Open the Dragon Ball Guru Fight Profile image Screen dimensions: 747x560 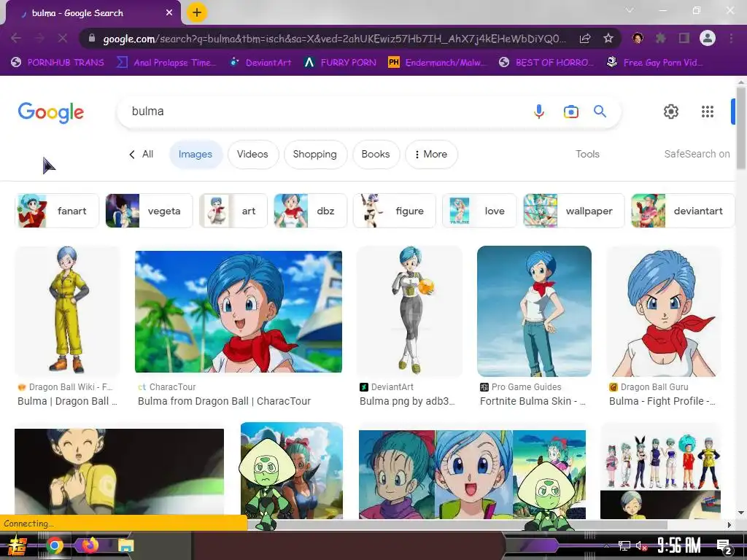pyautogui.click(x=663, y=311)
